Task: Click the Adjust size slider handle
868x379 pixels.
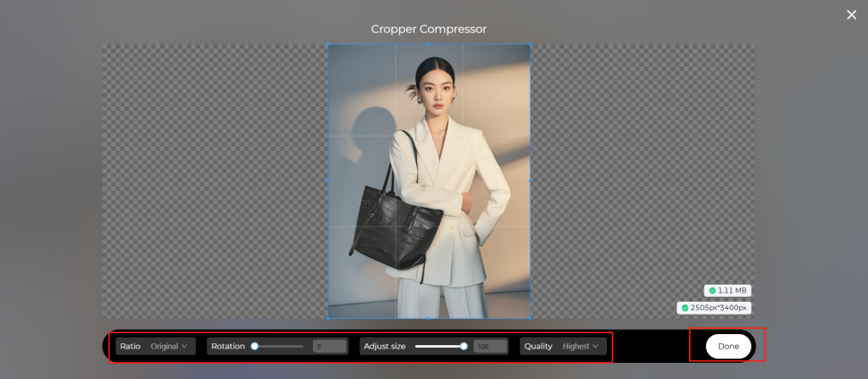Action: pyautogui.click(x=464, y=346)
